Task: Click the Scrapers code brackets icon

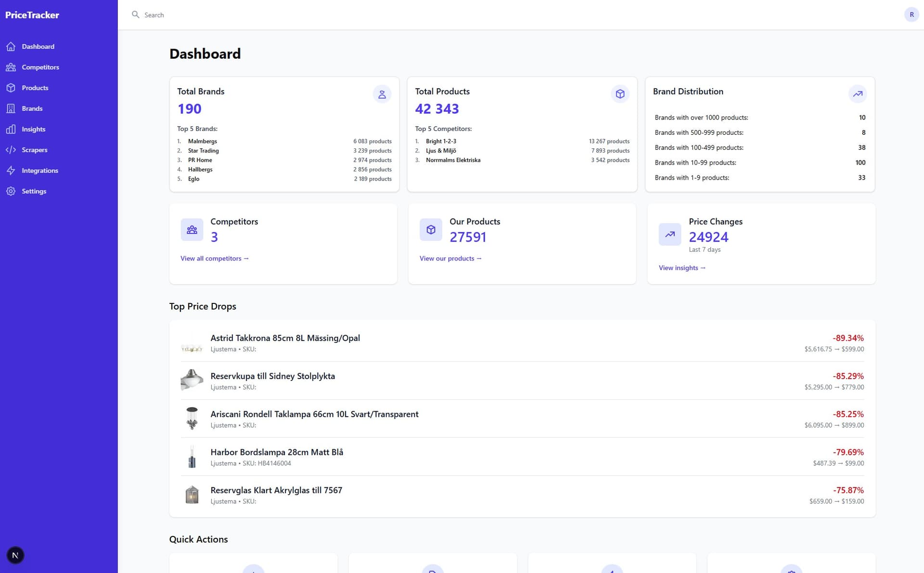Action: [x=11, y=150]
